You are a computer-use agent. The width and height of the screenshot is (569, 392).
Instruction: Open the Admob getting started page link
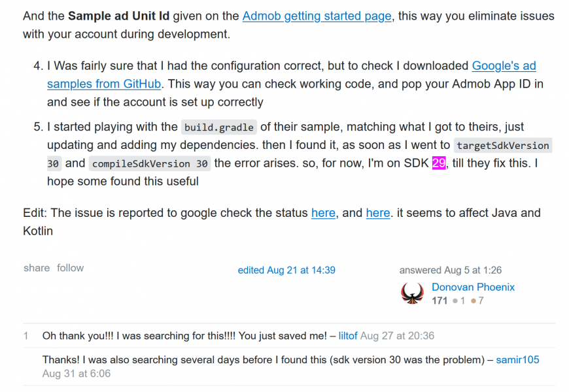click(x=317, y=16)
